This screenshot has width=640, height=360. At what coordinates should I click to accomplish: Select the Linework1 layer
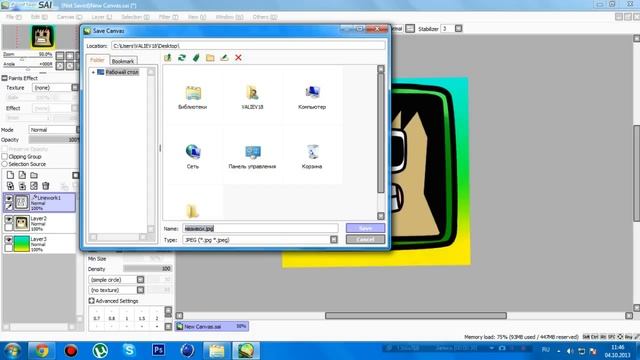[40, 202]
